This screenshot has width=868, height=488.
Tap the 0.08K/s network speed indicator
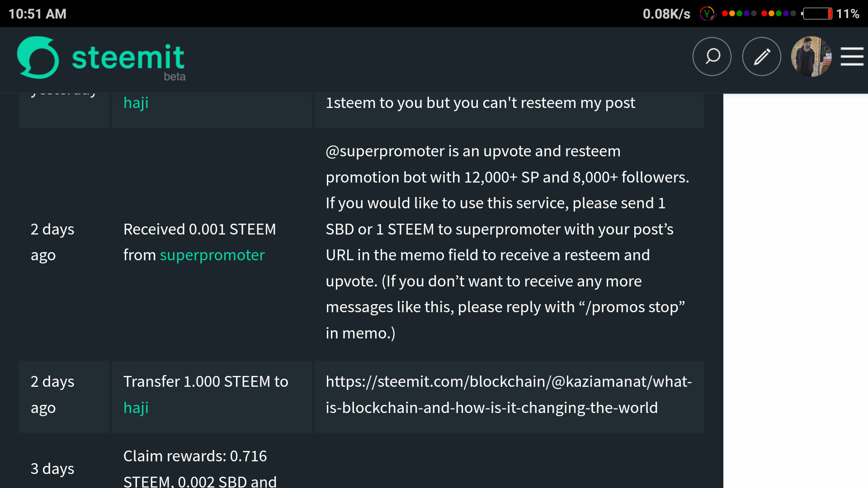tap(666, 14)
